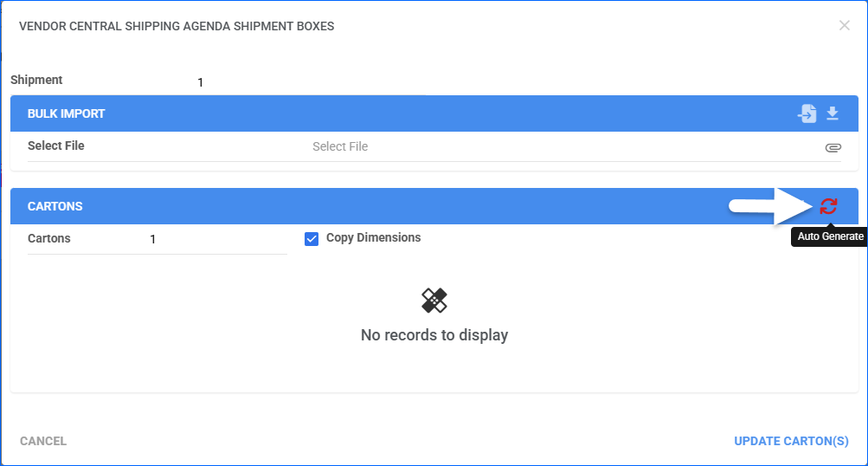Click the paperclip attach file icon
Image resolution: width=868 pixels, height=466 pixels.
click(x=833, y=147)
